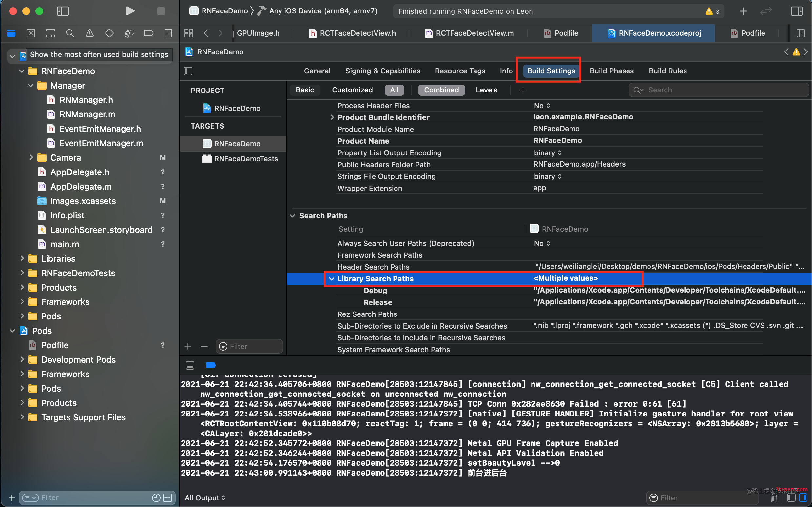Show the variables view pane toggle
The width and height of the screenshot is (812, 507).
click(791, 497)
